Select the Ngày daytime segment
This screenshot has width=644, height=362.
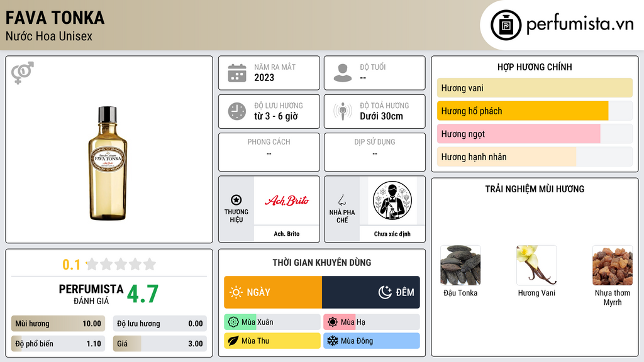coord(273,292)
